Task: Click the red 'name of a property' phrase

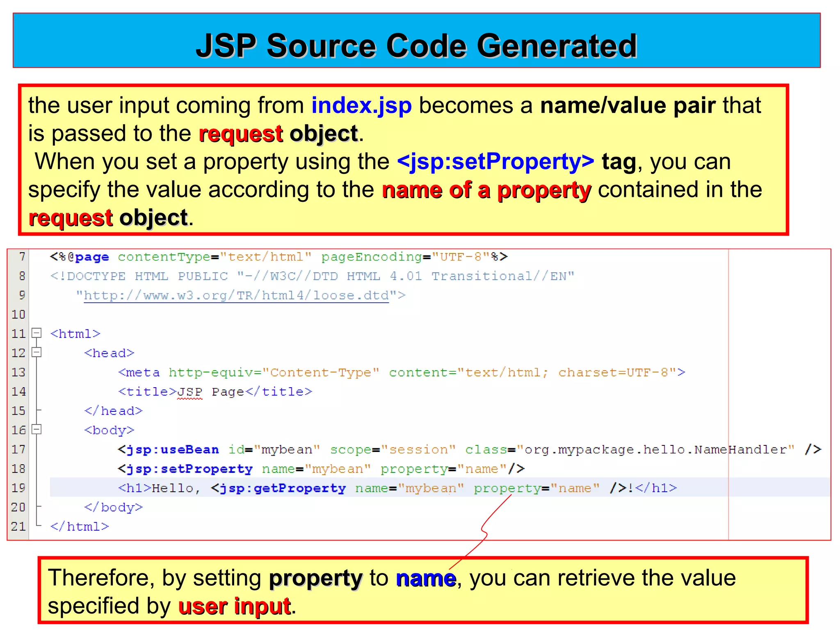Action: pyautogui.click(x=486, y=190)
